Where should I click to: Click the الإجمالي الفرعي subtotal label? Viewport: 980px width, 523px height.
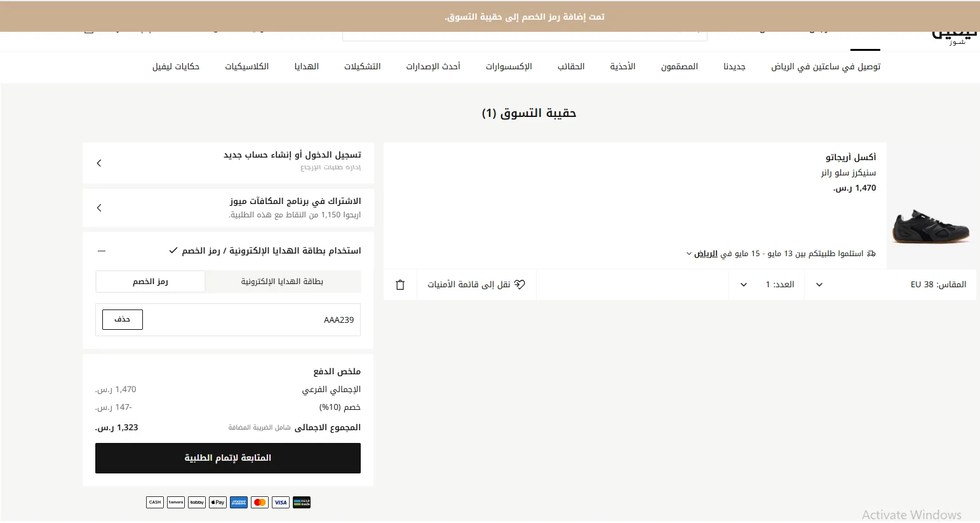click(x=332, y=390)
